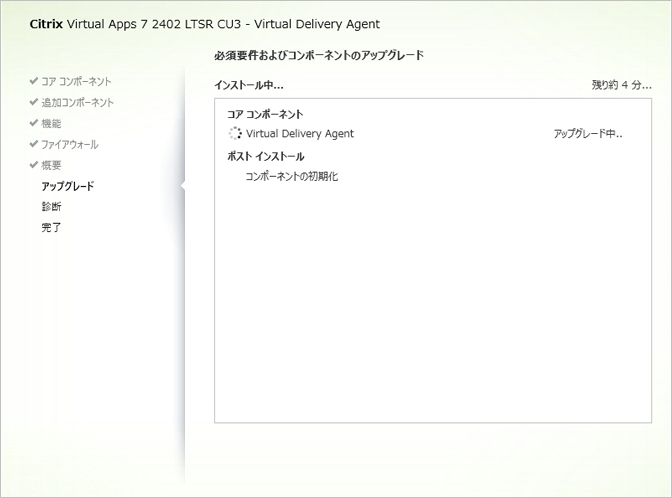672x498 pixels.
Task: Open the 概要 step in the sidebar
Action: pyautogui.click(x=51, y=165)
